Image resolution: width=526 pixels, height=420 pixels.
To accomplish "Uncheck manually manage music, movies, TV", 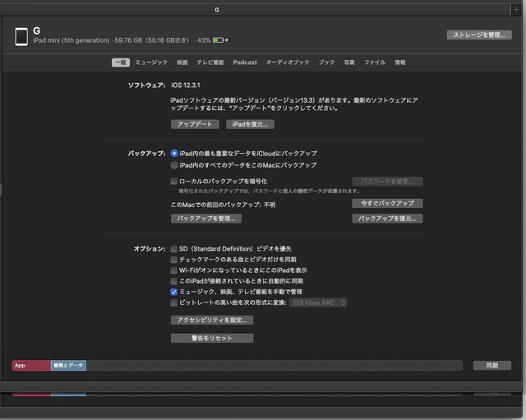I will 173,292.
